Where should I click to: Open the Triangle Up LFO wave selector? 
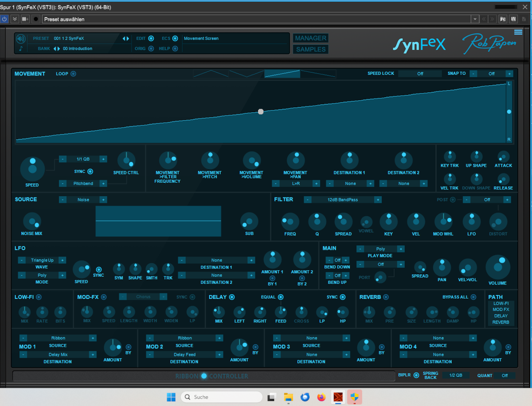[x=42, y=260]
